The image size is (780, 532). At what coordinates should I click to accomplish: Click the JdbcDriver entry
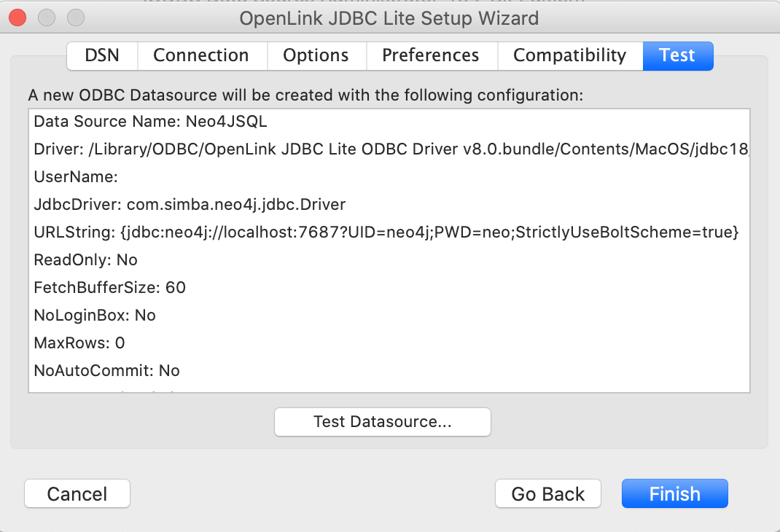190,205
